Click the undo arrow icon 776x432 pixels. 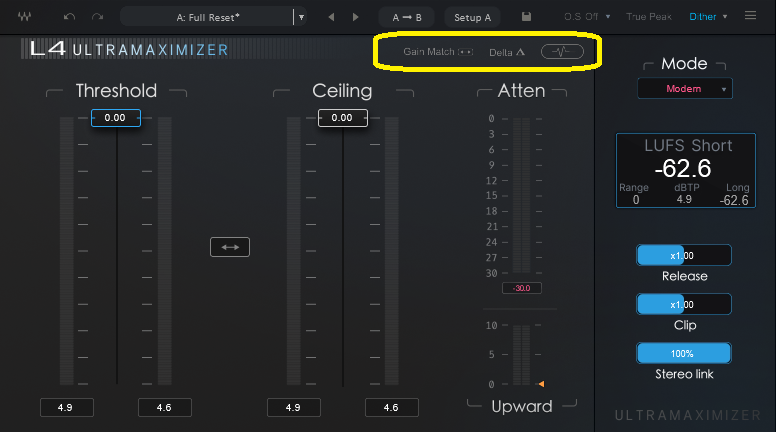coord(69,17)
